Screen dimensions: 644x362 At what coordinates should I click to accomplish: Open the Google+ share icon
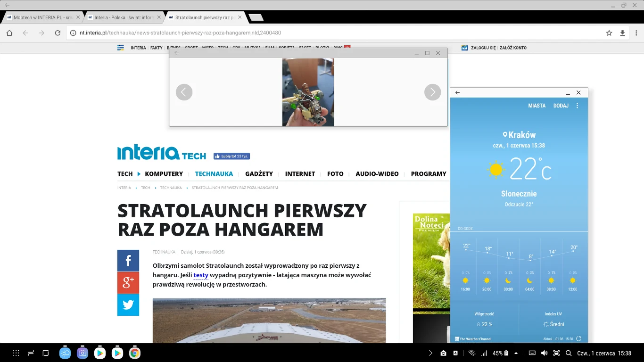tap(128, 282)
